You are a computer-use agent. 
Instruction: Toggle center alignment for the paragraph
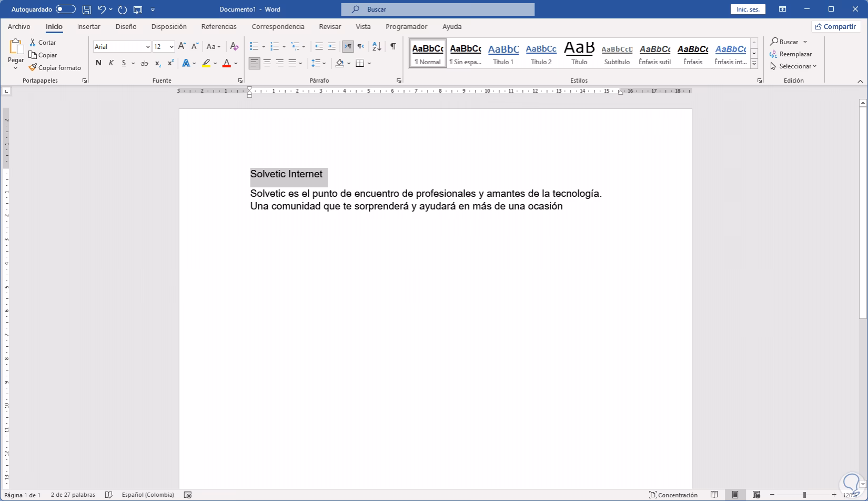point(267,63)
